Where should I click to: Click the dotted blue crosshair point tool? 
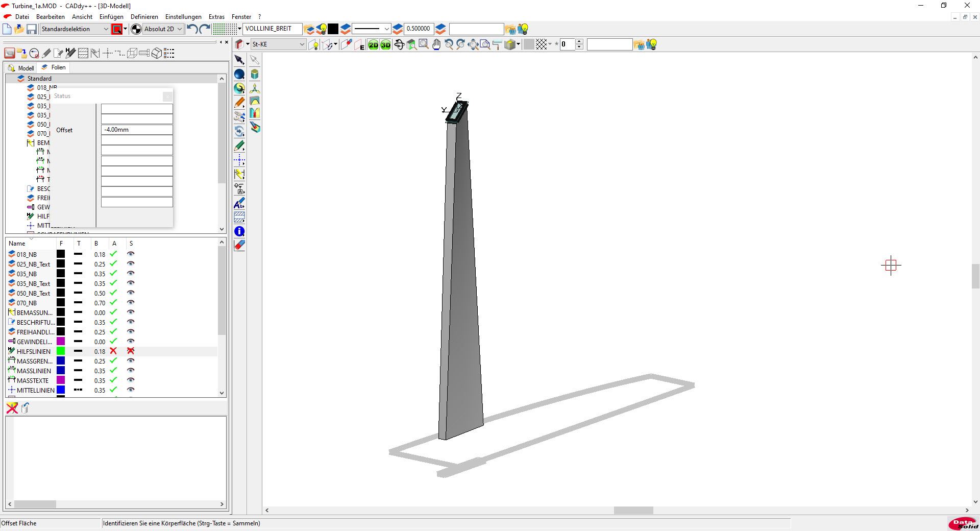pos(239,160)
